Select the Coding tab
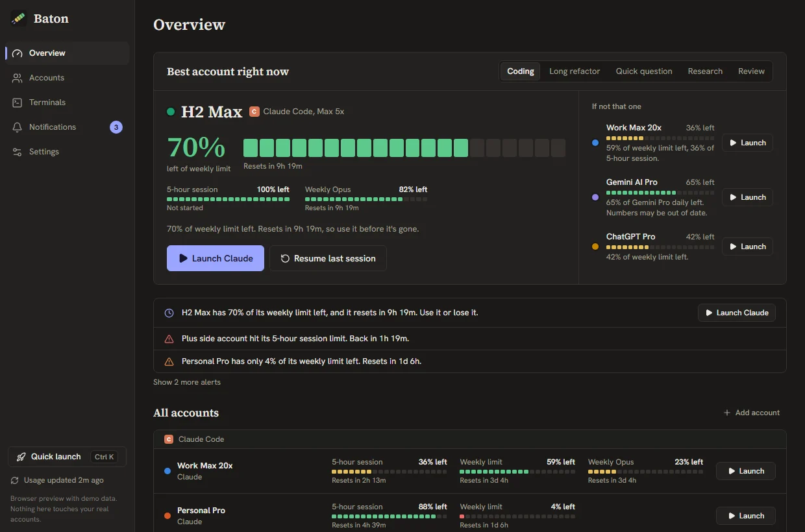The height and width of the screenshot is (532, 805). coord(521,71)
